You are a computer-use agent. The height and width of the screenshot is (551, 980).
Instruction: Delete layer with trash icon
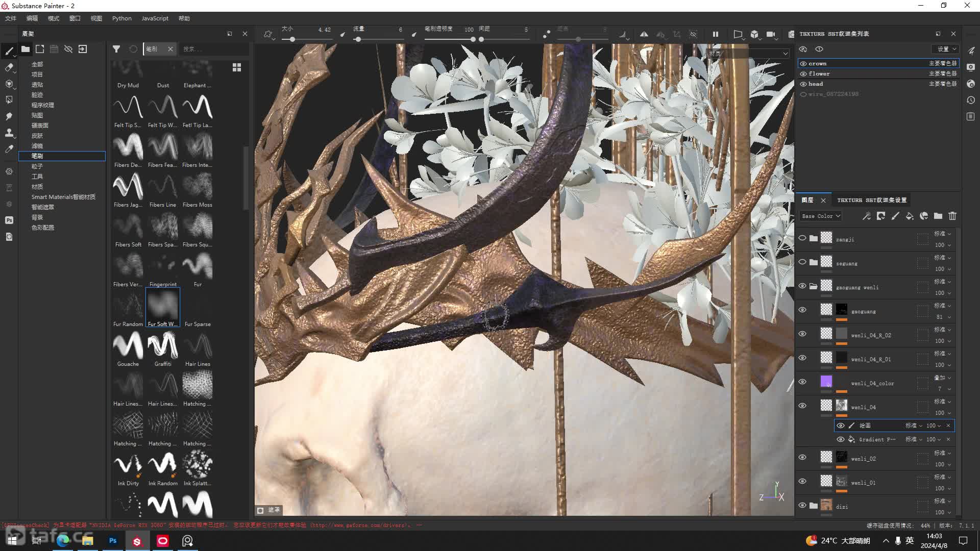pos(952,216)
